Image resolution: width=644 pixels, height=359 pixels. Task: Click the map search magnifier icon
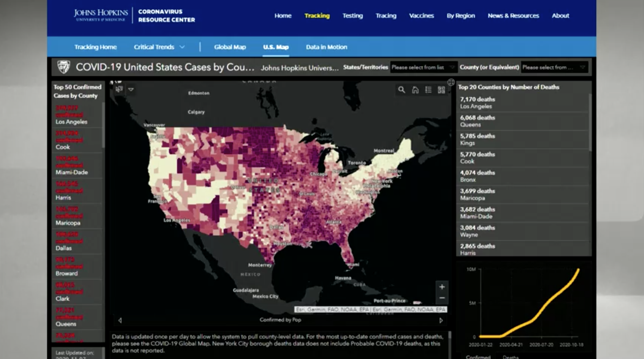[401, 90]
